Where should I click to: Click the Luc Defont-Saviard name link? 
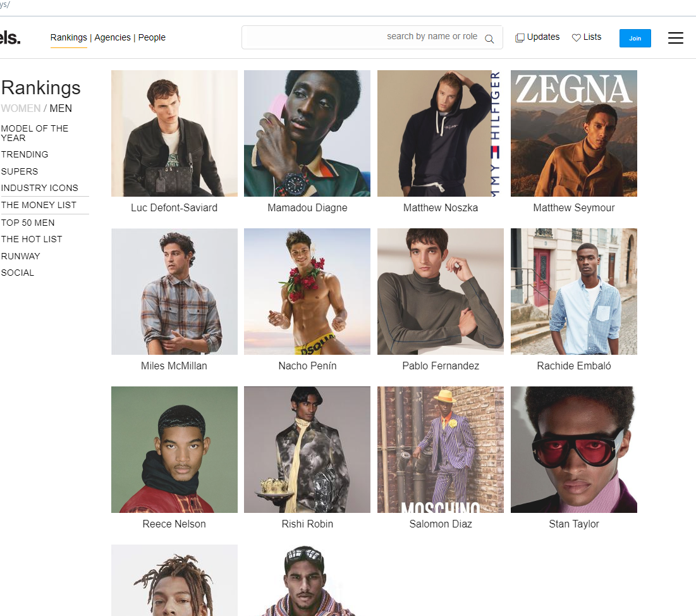pyautogui.click(x=174, y=208)
